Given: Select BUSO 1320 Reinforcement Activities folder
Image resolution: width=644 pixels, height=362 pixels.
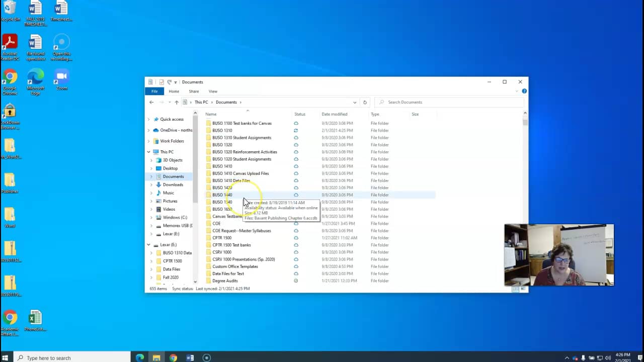Looking at the screenshot, I should point(245,152).
